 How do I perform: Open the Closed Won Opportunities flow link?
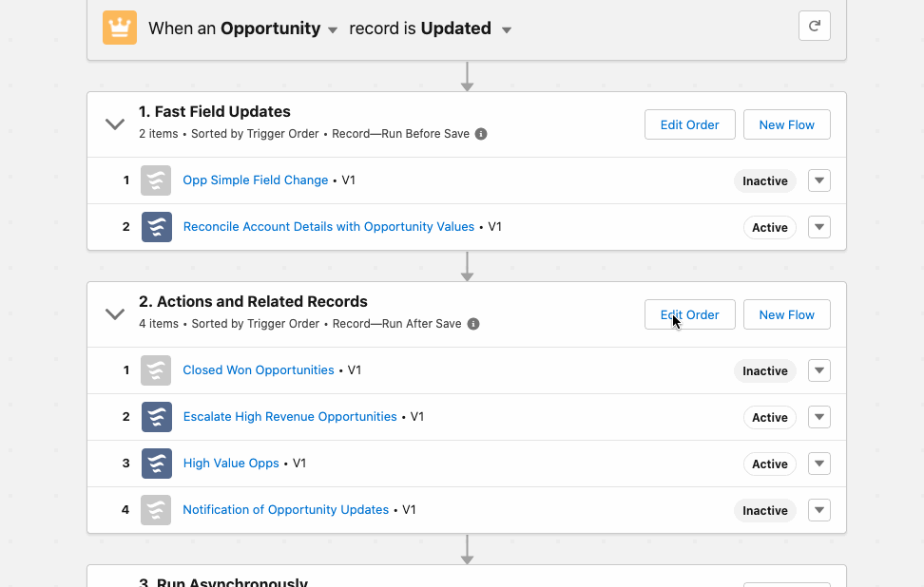coord(259,370)
